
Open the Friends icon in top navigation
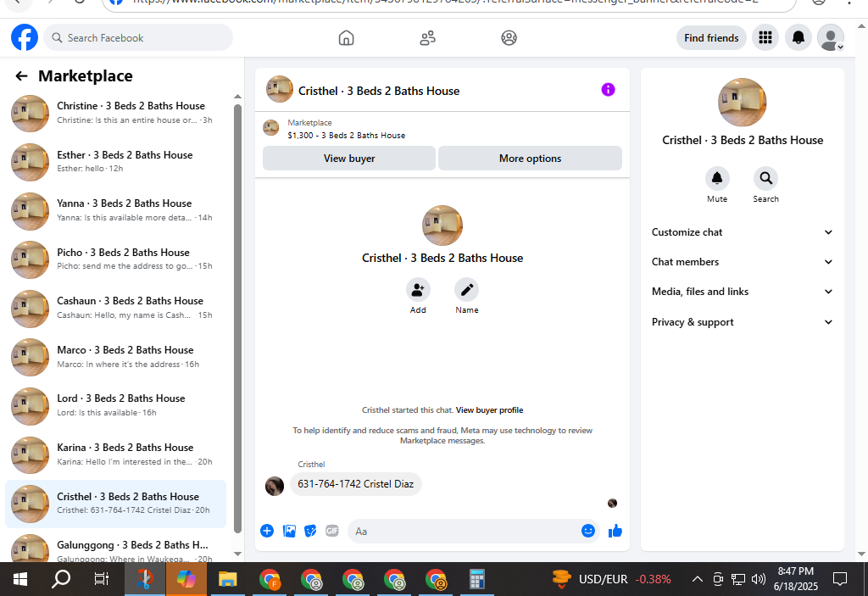pyautogui.click(x=427, y=37)
